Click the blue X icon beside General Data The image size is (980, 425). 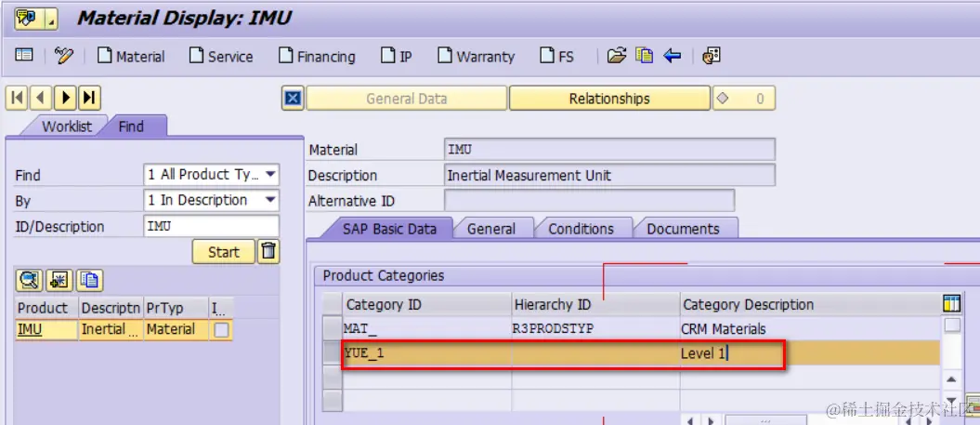click(x=293, y=99)
